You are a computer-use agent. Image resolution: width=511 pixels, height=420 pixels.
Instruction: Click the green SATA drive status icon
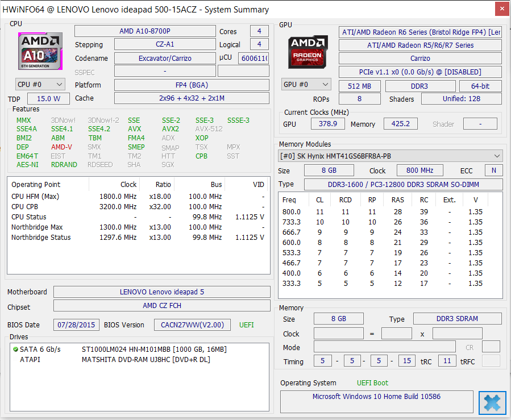(15, 350)
